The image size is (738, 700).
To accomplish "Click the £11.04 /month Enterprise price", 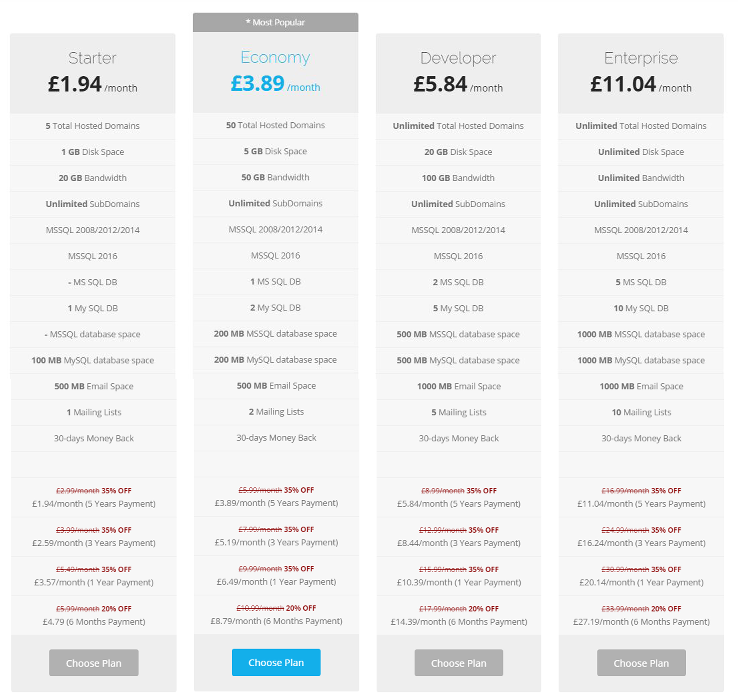I will pos(641,84).
